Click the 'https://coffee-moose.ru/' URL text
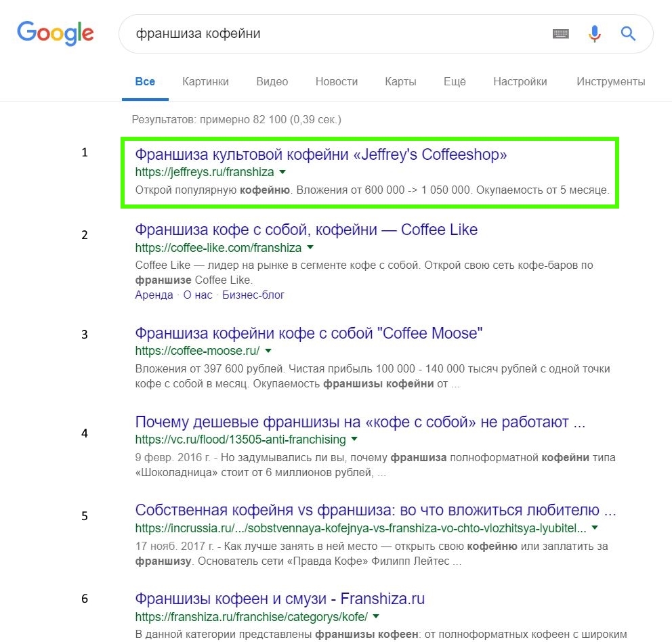The width and height of the screenshot is (672, 642). pos(197,351)
